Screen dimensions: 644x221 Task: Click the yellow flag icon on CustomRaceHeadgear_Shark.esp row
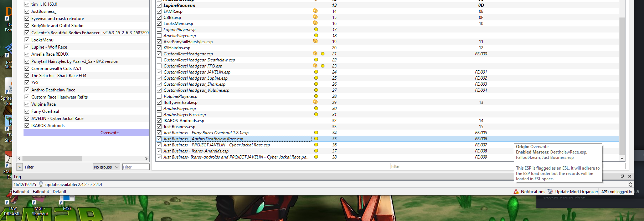[x=316, y=84]
